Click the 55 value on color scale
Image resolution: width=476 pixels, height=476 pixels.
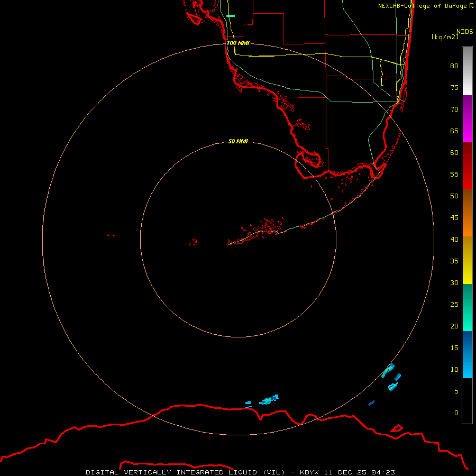454,174
